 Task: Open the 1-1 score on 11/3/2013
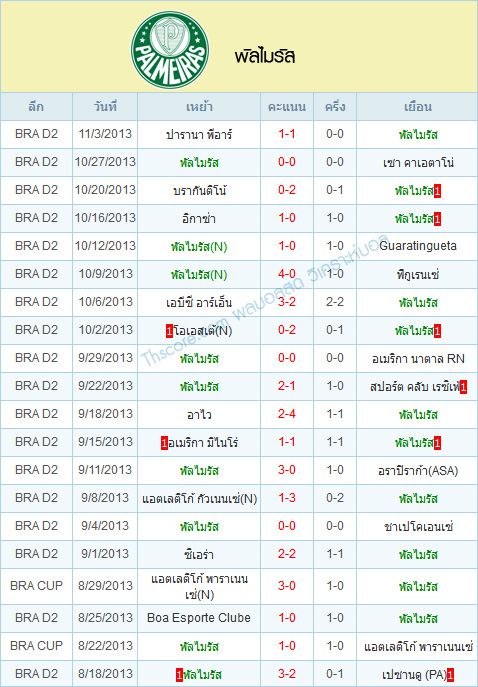[x=287, y=134]
